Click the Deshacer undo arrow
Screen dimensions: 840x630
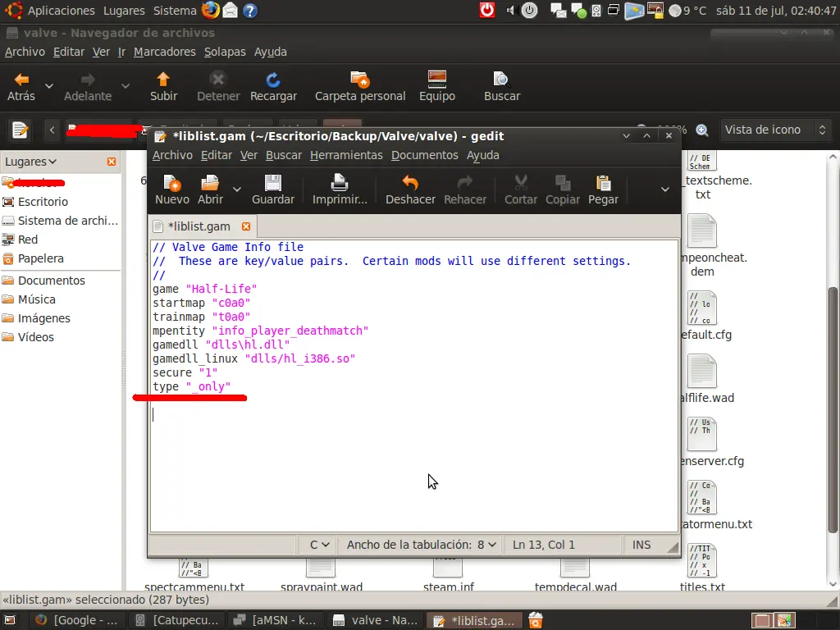(410, 183)
